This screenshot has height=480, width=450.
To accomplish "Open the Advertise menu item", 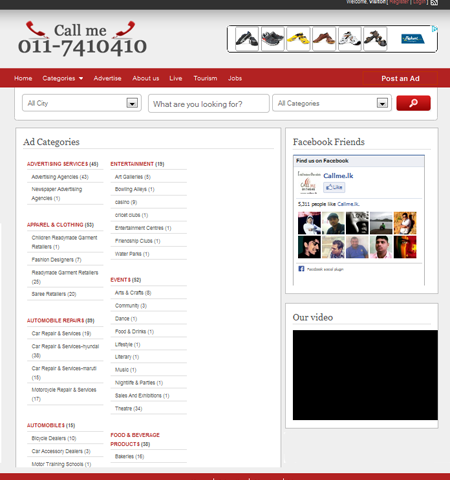I will (x=107, y=78).
